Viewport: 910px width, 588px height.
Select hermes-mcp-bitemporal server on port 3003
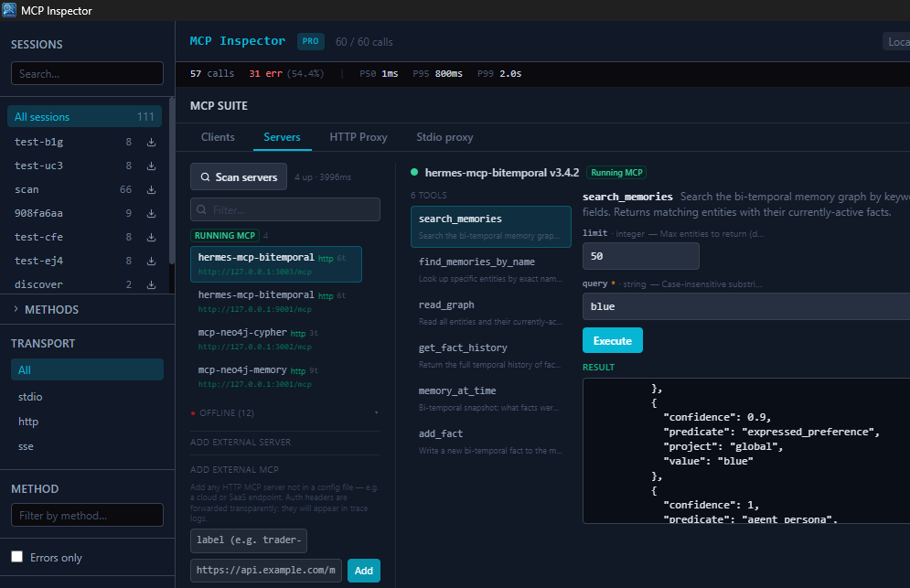click(276, 264)
